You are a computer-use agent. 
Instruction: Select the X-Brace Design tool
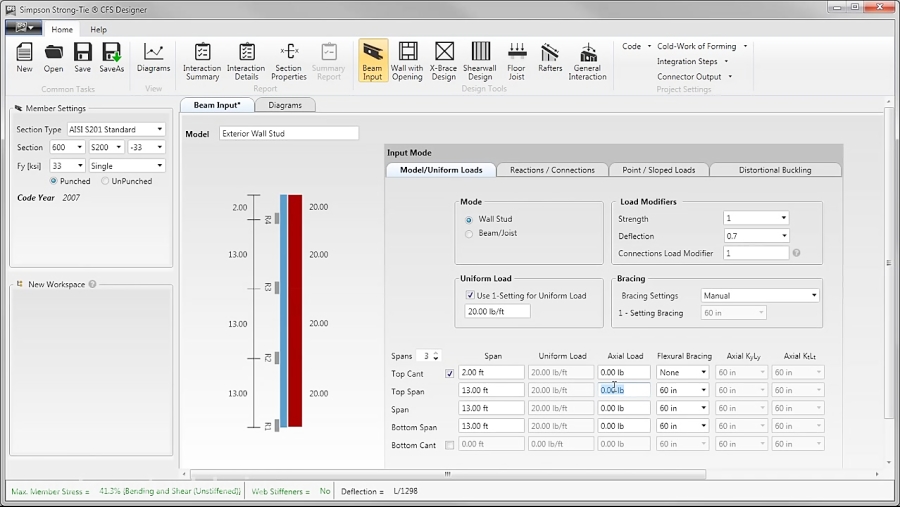(444, 60)
